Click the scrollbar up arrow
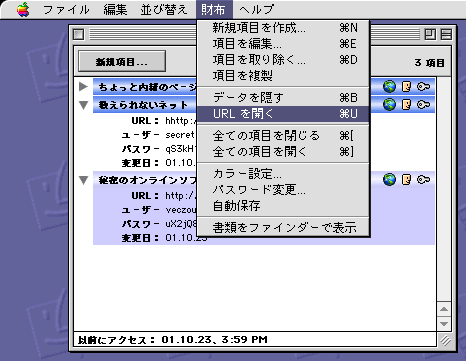Viewport: 466px width, 361px height. coord(444,309)
